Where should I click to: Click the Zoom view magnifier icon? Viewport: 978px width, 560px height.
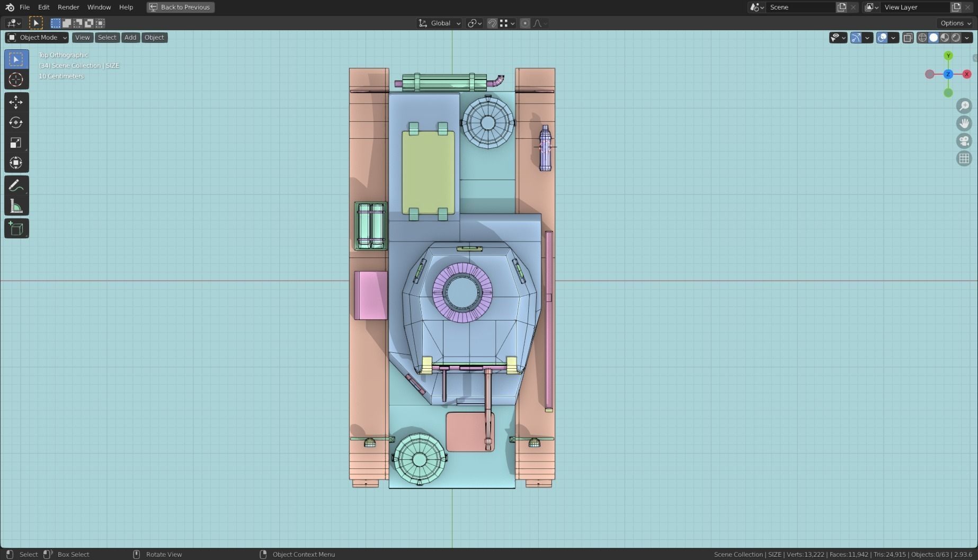click(964, 105)
